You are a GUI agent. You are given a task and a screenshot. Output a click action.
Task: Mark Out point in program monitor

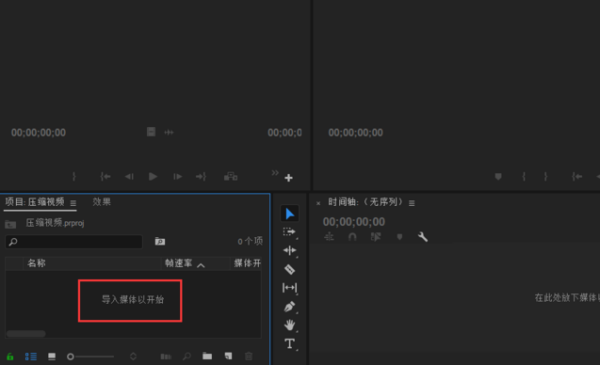click(x=546, y=176)
